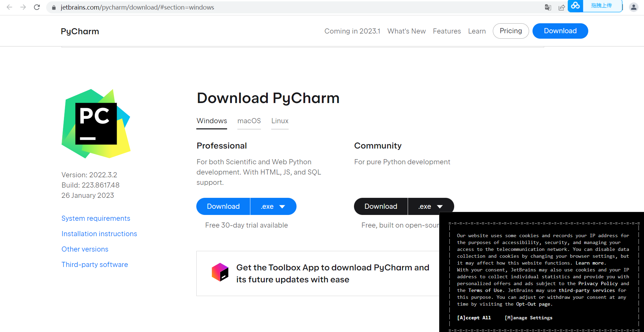This screenshot has width=644, height=332.
Task: Click the Toolbox App cube icon
Action: 220,272
